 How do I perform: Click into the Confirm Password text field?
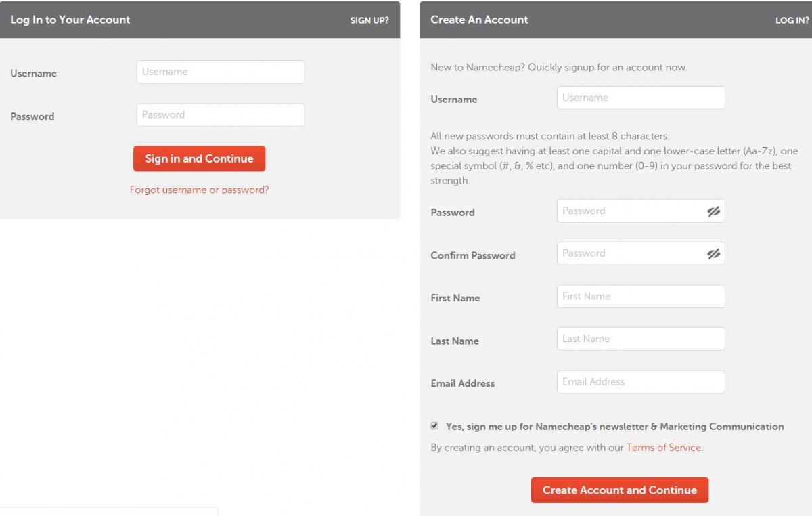coord(629,254)
